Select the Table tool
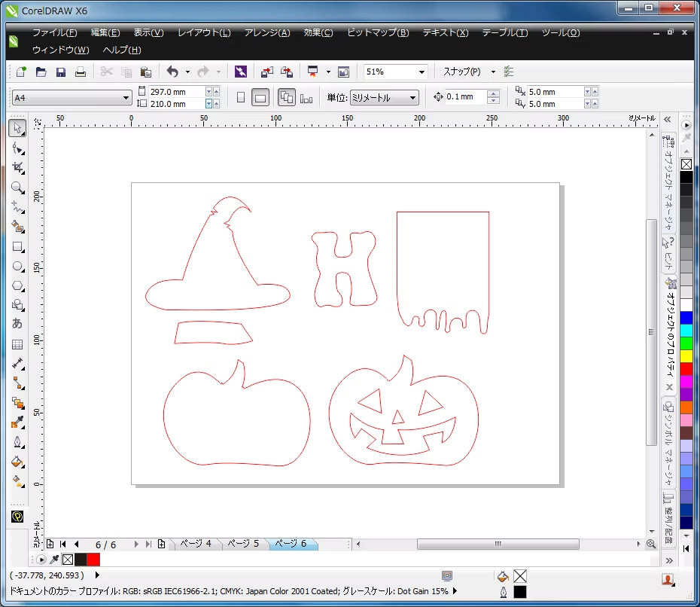 [x=17, y=344]
